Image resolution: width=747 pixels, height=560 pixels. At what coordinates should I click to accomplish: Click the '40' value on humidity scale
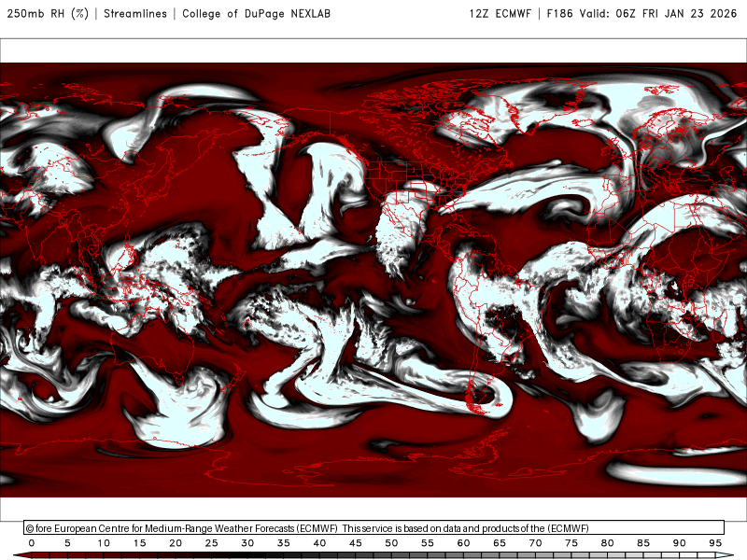click(x=319, y=543)
